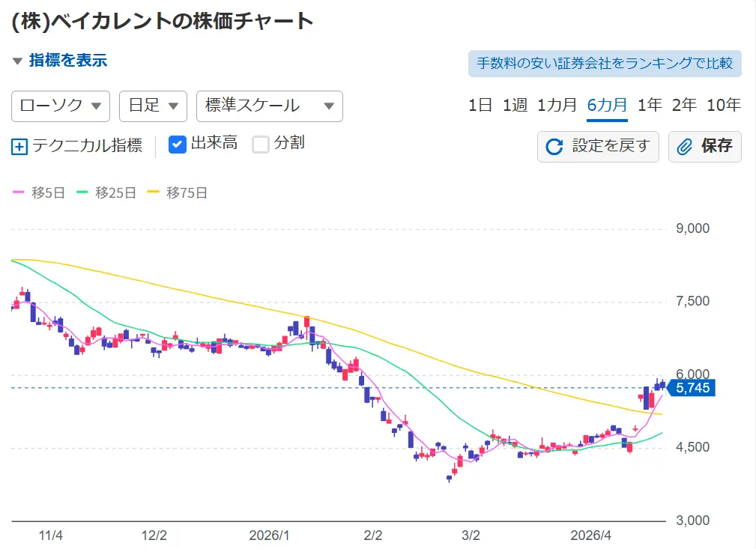This screenshot has width=756, height=549.
Task: Select the 10年 period tab
Action: (723, 105)
